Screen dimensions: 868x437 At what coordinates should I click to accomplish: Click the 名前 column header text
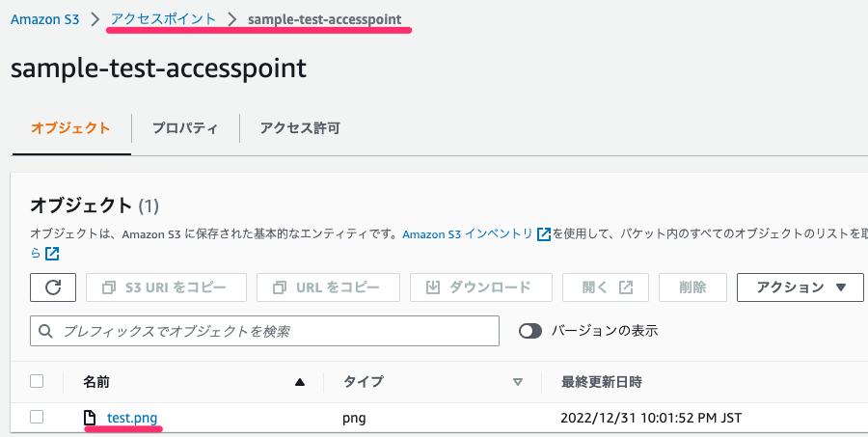[x=96, y=382]
